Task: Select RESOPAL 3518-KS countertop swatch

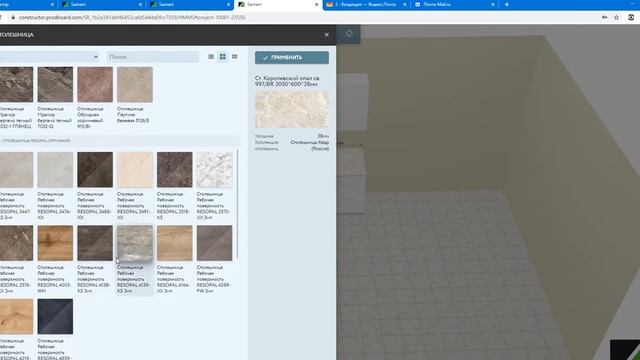Action: (x=175, y=170)
